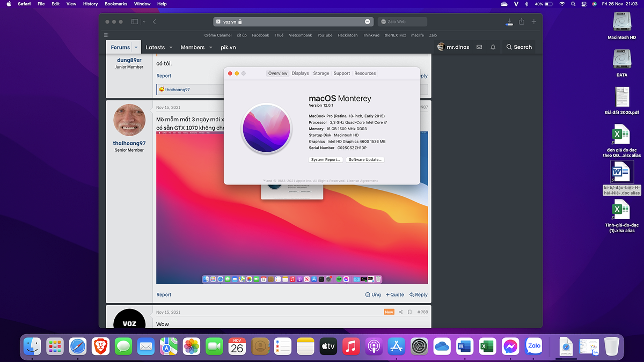This screenshot has height=362, width=644.
Task: Open Photos from the Dock
Action: tap(192, 347)
